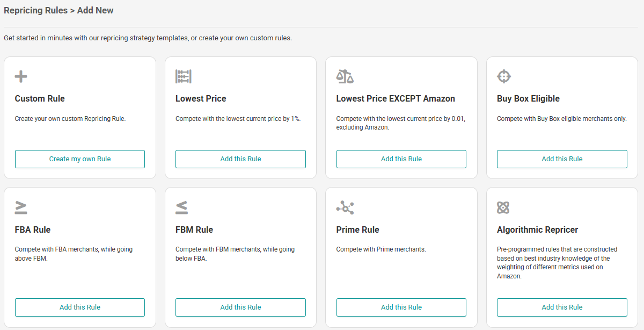Click the plus icon for Custom Rule
Viewport: 644px width, 330px height.
tap(21, 76)
